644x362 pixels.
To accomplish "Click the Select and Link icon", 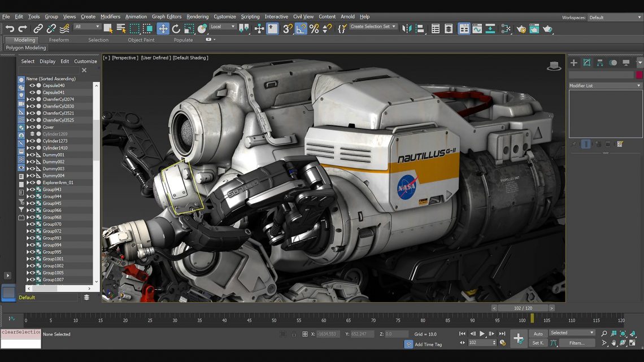I will (38, 29).
